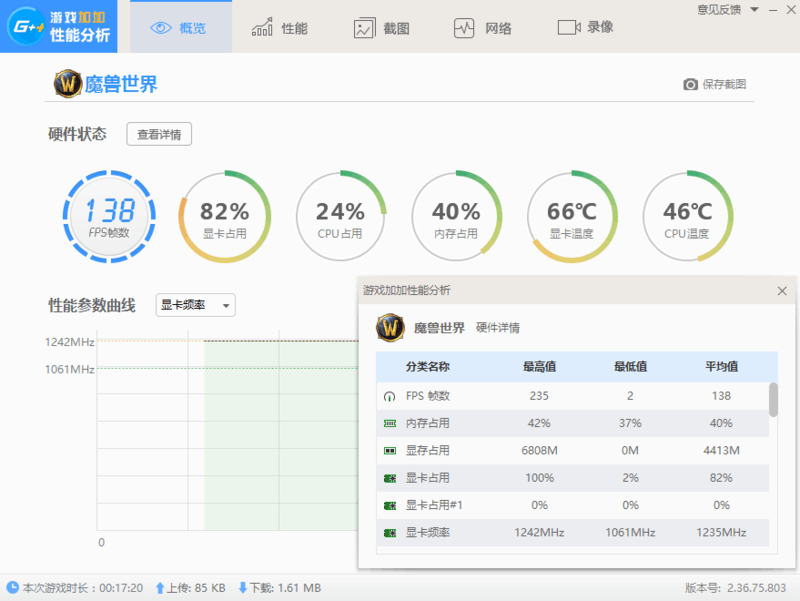Click the 内存占用 memory row icon
The image size is (800, 601).
click(389, 423)
